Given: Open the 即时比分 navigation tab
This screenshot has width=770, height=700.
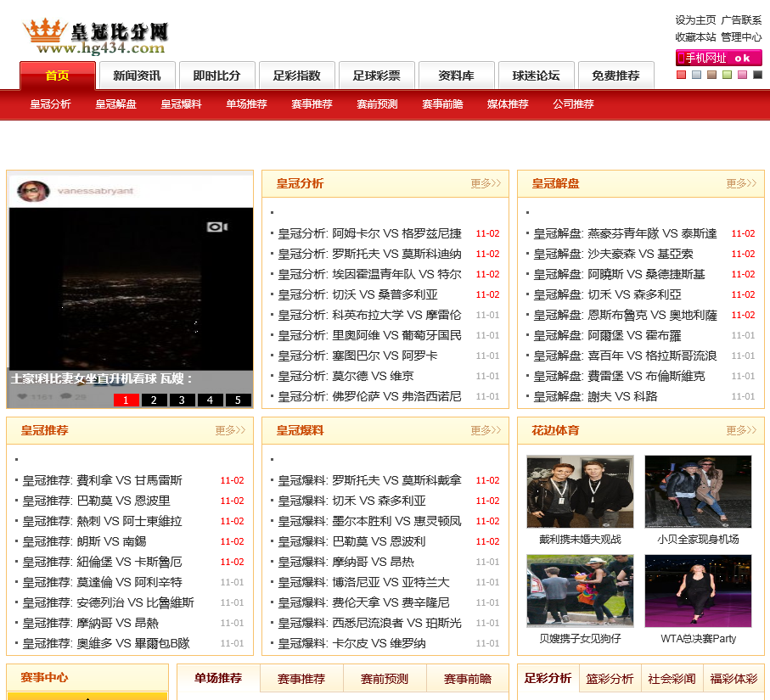Looking at the screenshot, I should [x=216, y=76].
